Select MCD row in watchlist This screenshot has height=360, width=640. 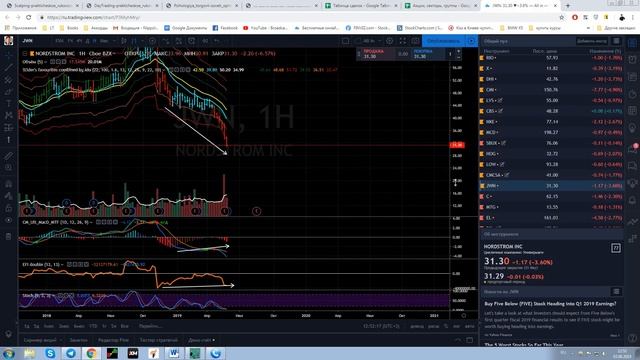[552, 132]
